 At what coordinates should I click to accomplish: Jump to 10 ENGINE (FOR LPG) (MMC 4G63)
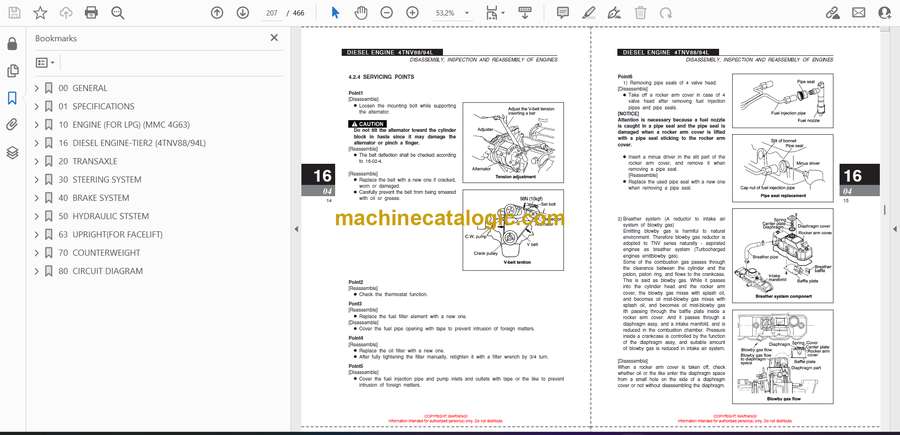124,125
